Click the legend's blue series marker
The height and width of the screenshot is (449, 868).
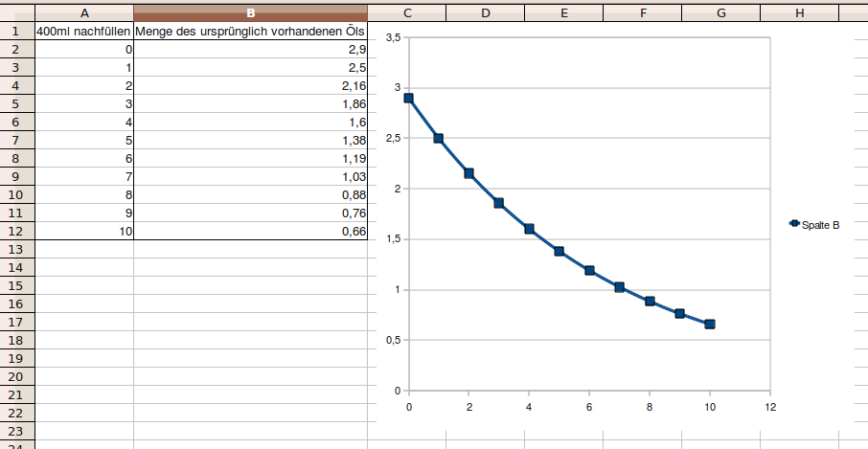[x=793, y=224]
